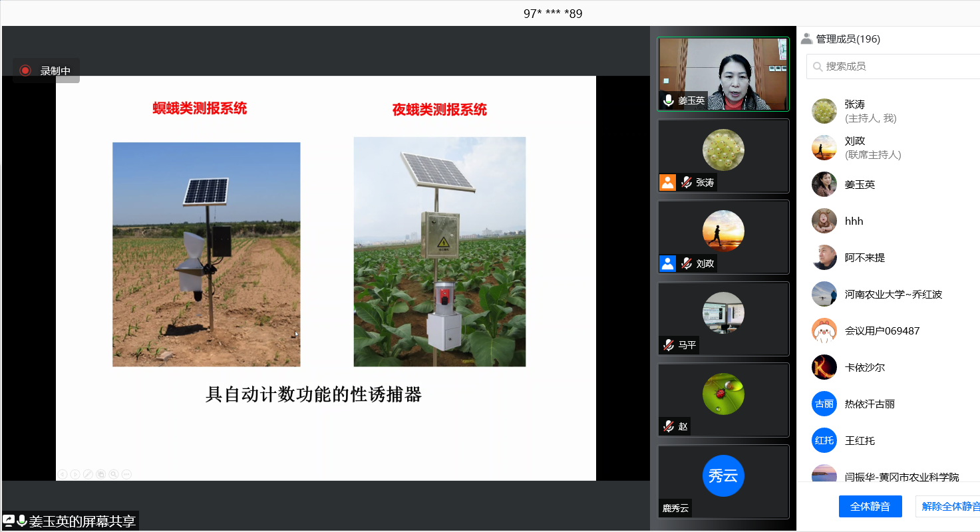This screenshot has height=532, width=980.
Task: Click the 管理成员(196) panel title
Action: pos(848,39)
